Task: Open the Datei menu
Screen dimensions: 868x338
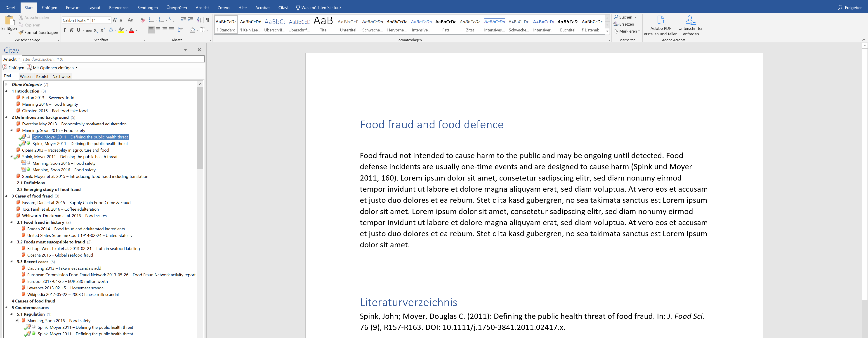Action: [10, 7]
